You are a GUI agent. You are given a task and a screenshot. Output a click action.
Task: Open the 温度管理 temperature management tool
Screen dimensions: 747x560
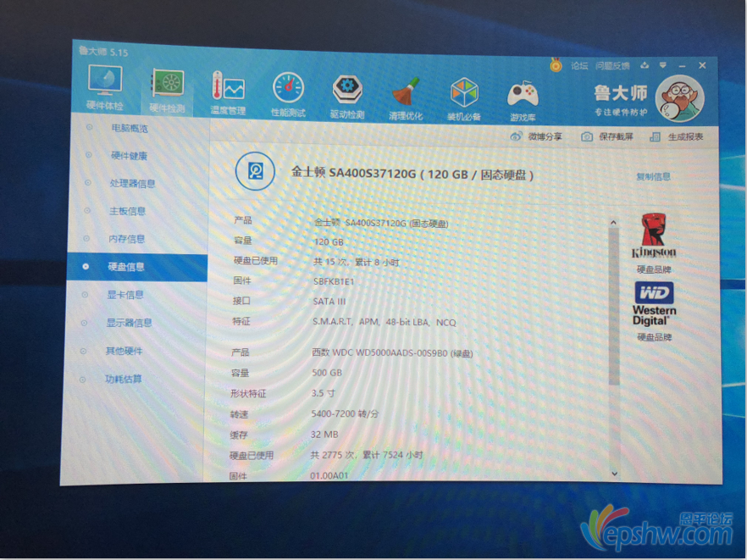point(228,93)
